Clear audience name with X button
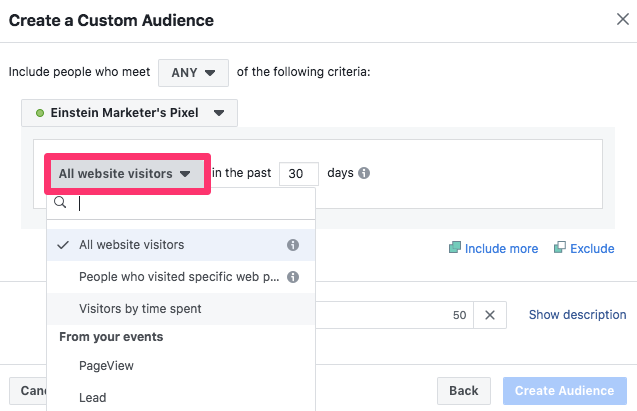Image resolution: width=637 pixels, height=411 pixels. 490,315
